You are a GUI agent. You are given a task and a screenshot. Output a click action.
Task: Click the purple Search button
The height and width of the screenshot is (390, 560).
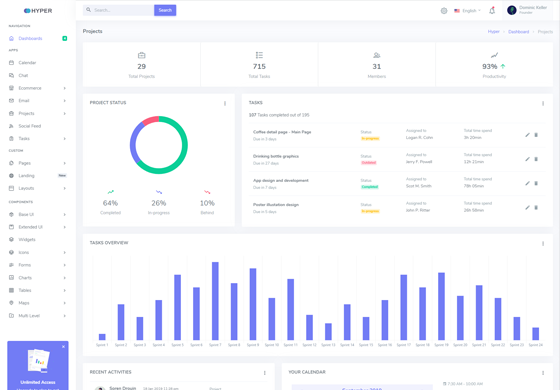pyautogui.click(x=165, y=10)
